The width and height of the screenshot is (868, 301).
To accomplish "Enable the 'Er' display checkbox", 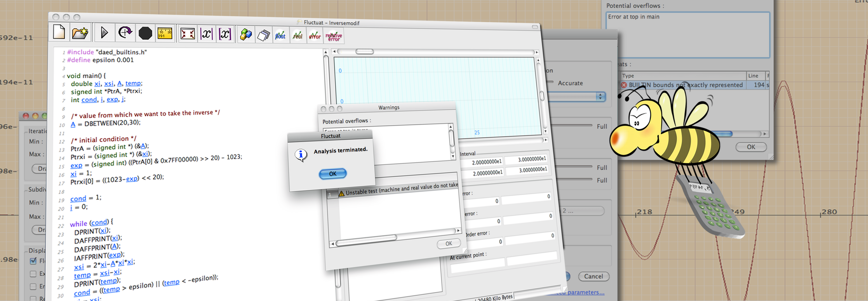I will (33, 287).
